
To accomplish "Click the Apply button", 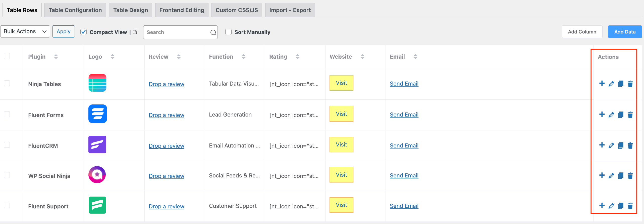I will click(64, 31).
